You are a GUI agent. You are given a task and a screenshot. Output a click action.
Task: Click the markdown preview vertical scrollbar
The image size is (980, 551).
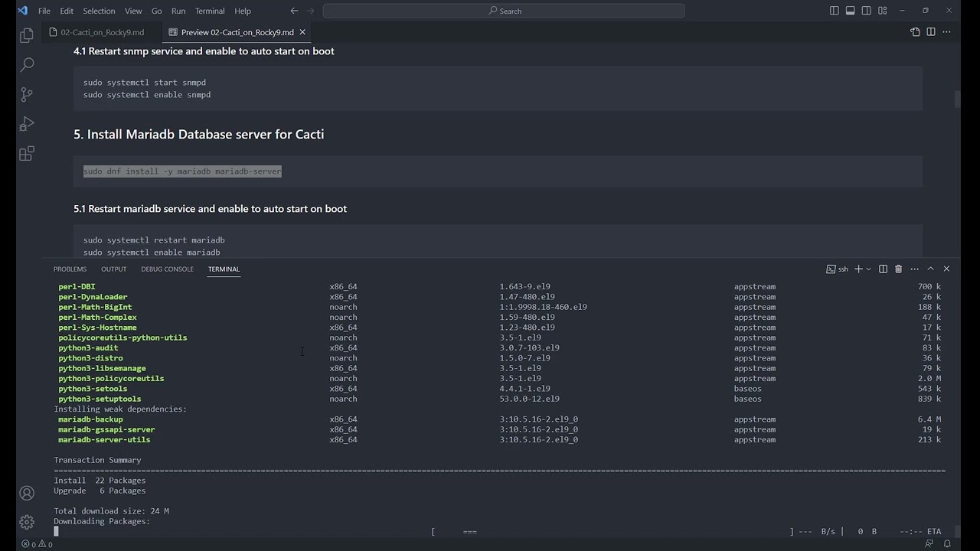click(x=957, y=100)
